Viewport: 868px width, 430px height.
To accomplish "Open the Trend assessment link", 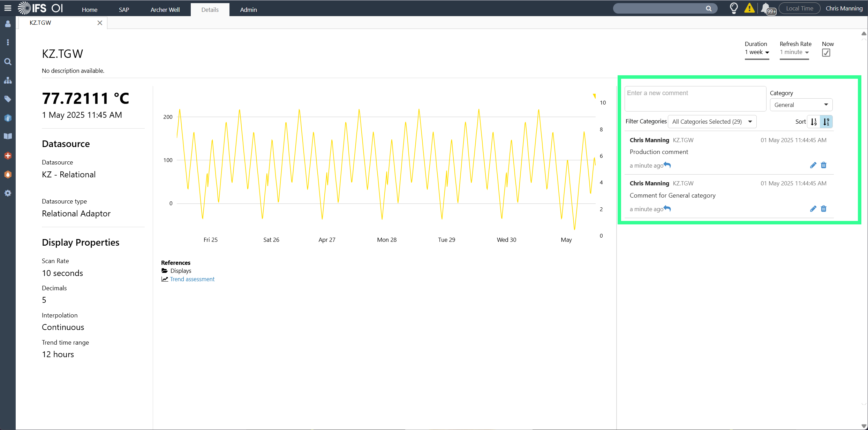I will click(192, 279).
